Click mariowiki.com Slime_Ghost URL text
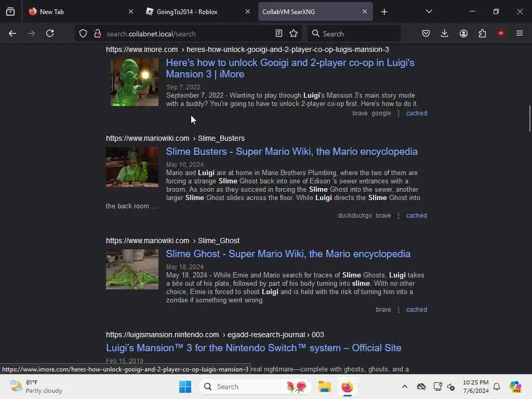 (172, 241)
